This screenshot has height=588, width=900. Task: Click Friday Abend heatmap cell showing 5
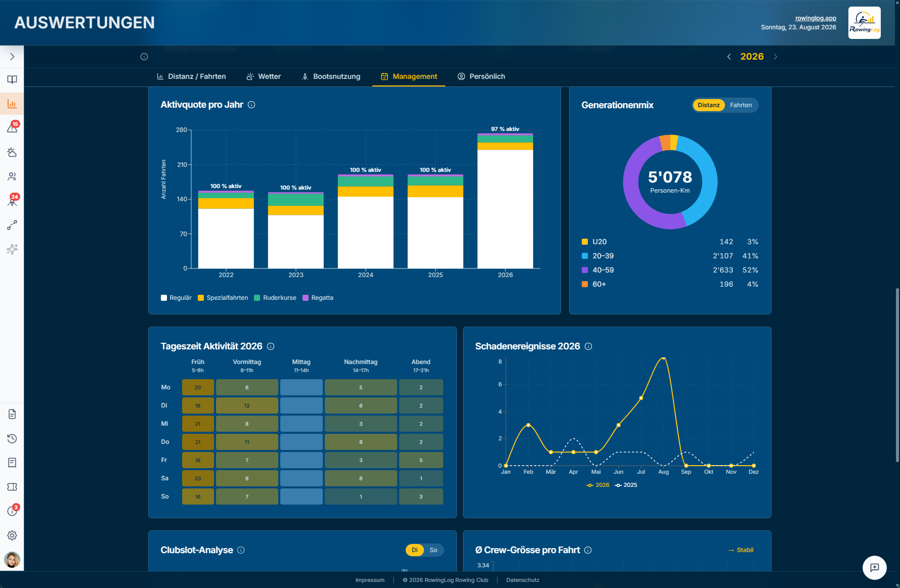point(421,460)
